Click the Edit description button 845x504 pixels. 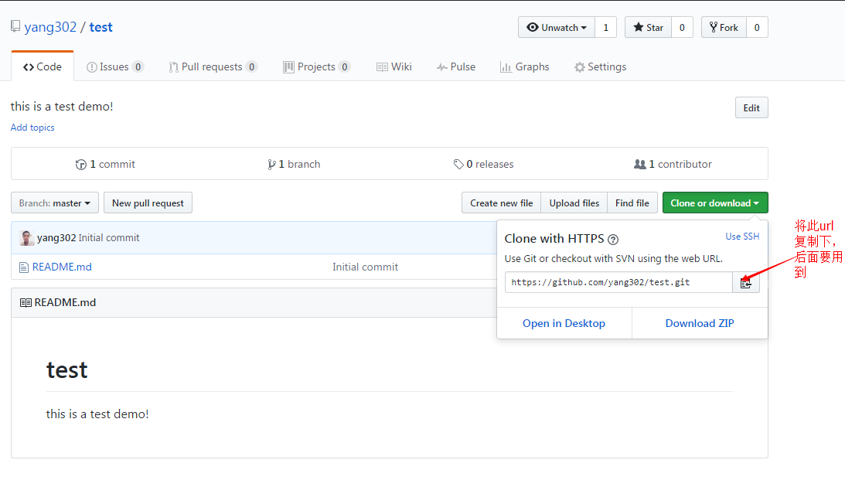click(751, 107)
